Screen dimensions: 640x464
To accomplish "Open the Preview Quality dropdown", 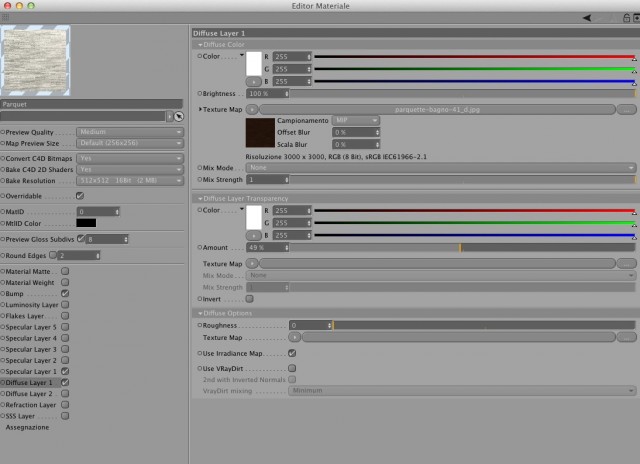I will 130,132.
